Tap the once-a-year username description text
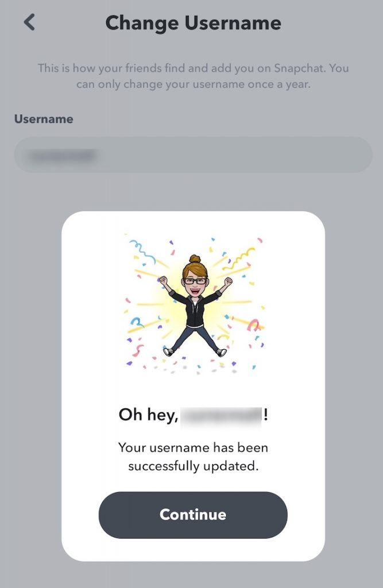This screenshot has height=588, width=383. pyautogui.click(x=193, y=76)
